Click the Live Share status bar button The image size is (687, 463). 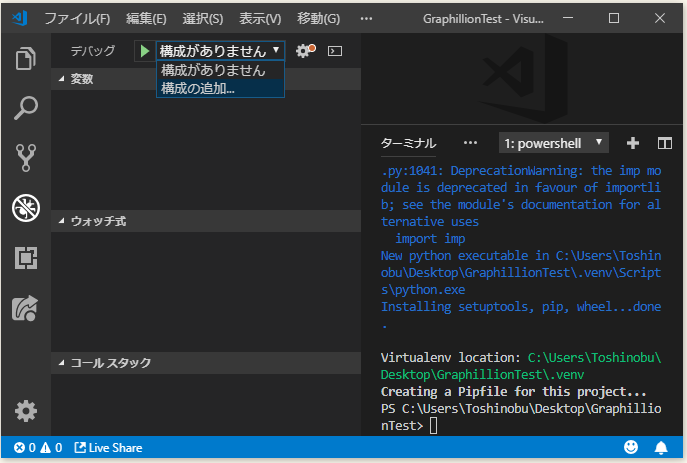[108, 448]
